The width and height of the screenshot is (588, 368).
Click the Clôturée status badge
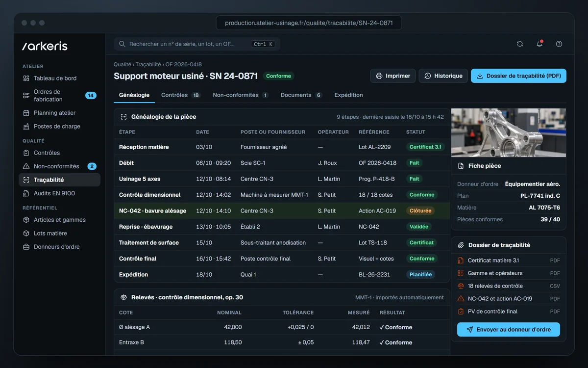click(x=420, y=210)
